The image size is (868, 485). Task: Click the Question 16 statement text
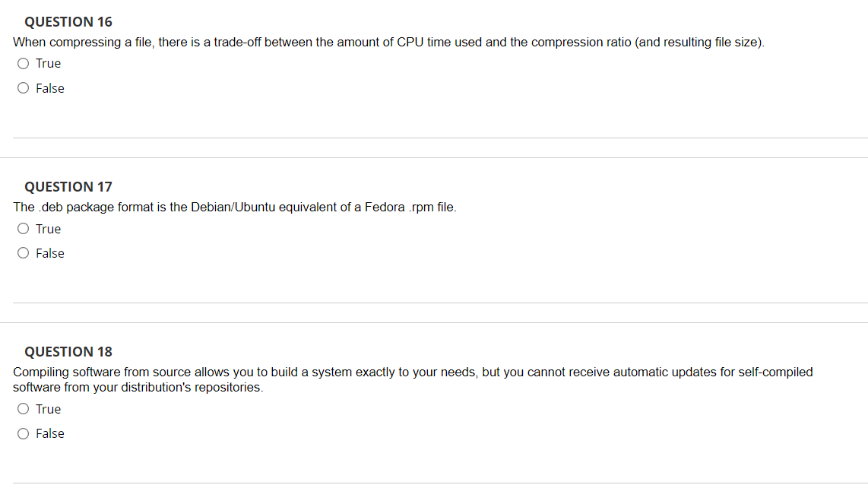click(x=388, y=42)
